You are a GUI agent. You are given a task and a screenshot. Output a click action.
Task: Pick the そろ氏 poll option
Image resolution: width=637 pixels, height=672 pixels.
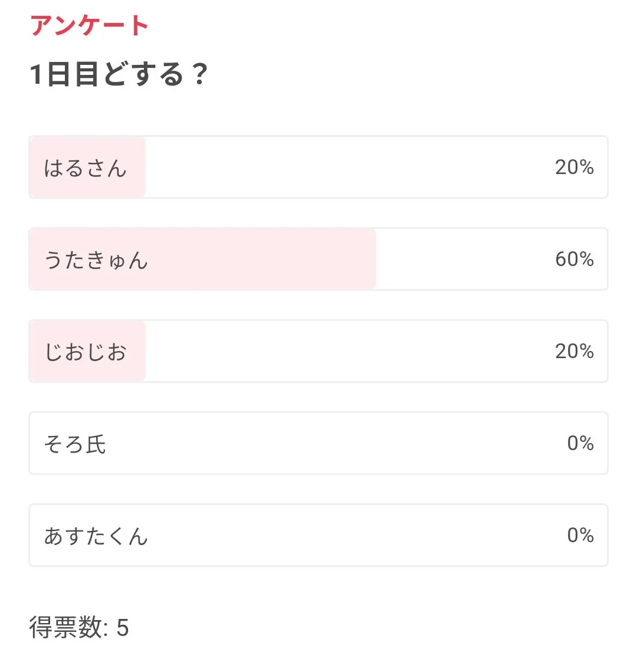[x=318, y=444]
